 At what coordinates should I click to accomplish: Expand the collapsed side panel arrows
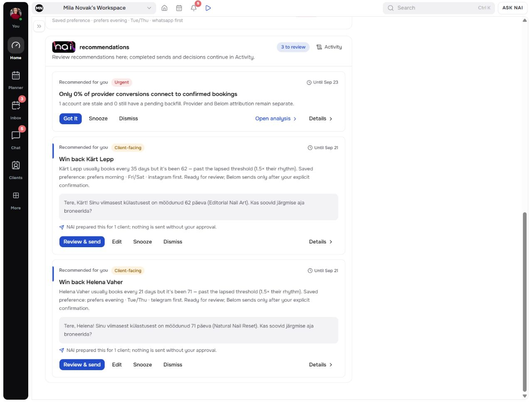click(39, 26)
